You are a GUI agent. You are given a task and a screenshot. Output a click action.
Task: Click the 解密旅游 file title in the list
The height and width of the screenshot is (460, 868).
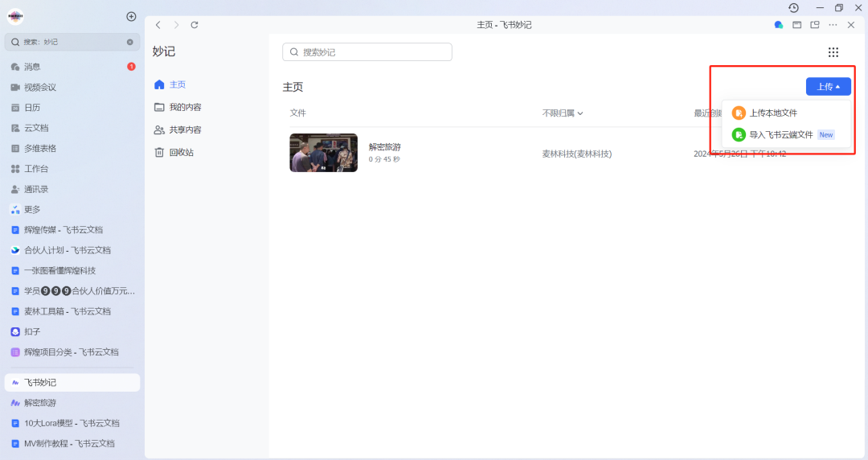[385, 147]
